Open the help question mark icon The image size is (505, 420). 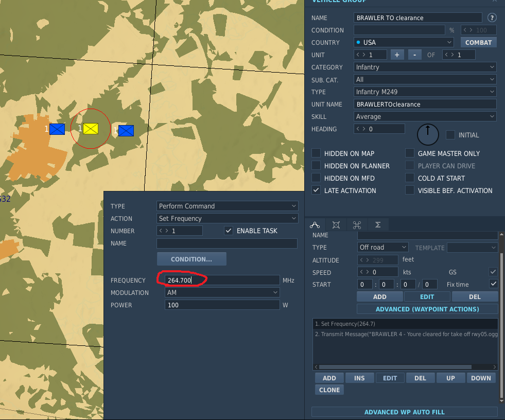[x=492, y=17]
